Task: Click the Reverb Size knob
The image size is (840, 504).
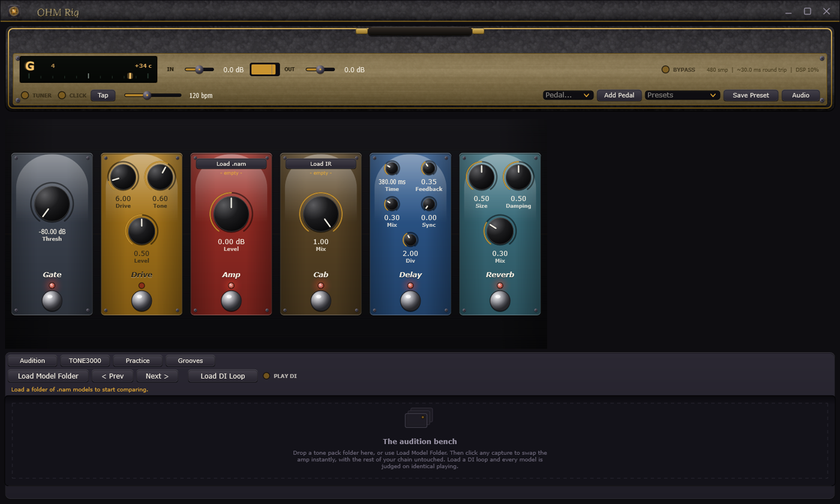Action: tap(481, 178)
